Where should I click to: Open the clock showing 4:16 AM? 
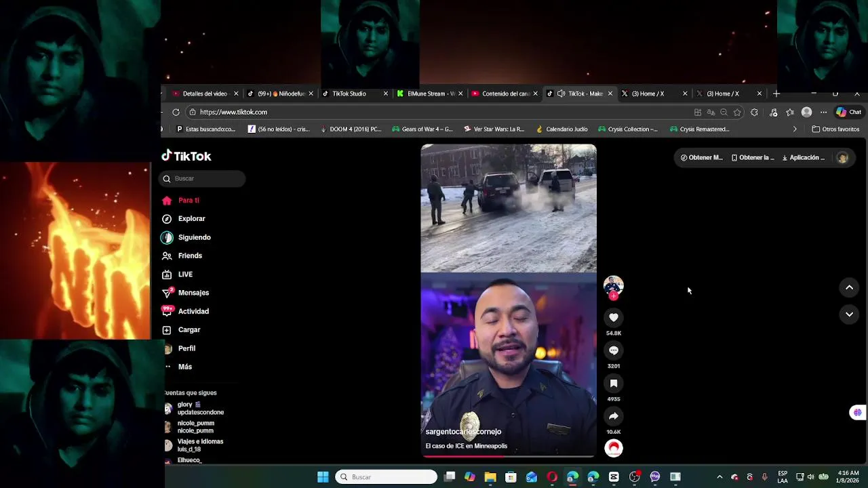[848, 477]
